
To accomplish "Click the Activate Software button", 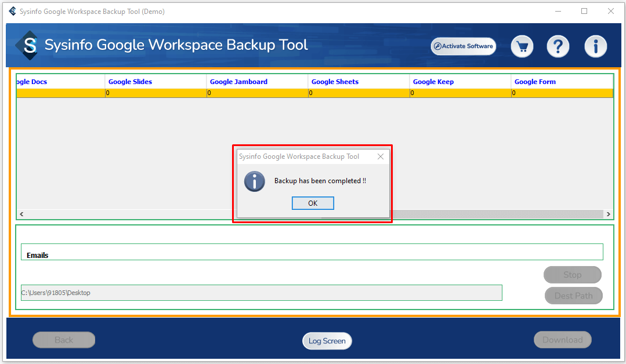I will coord(463,46).
